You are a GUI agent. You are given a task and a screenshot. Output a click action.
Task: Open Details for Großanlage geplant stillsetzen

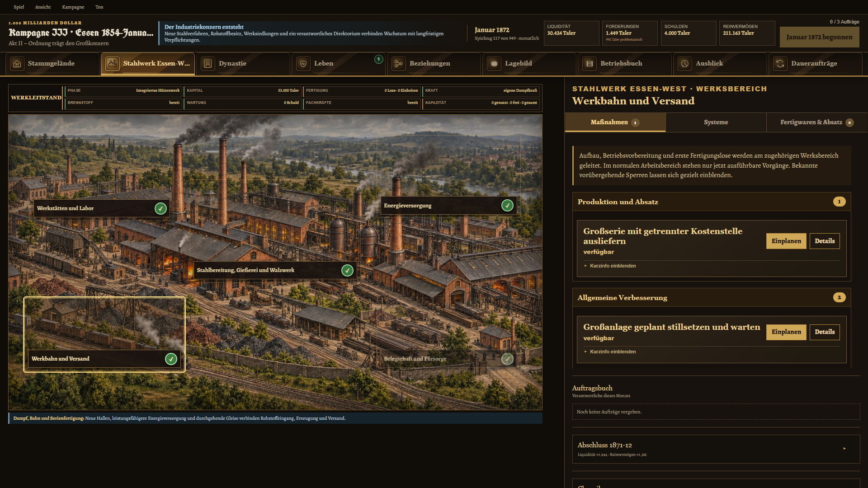coord(825,332)
